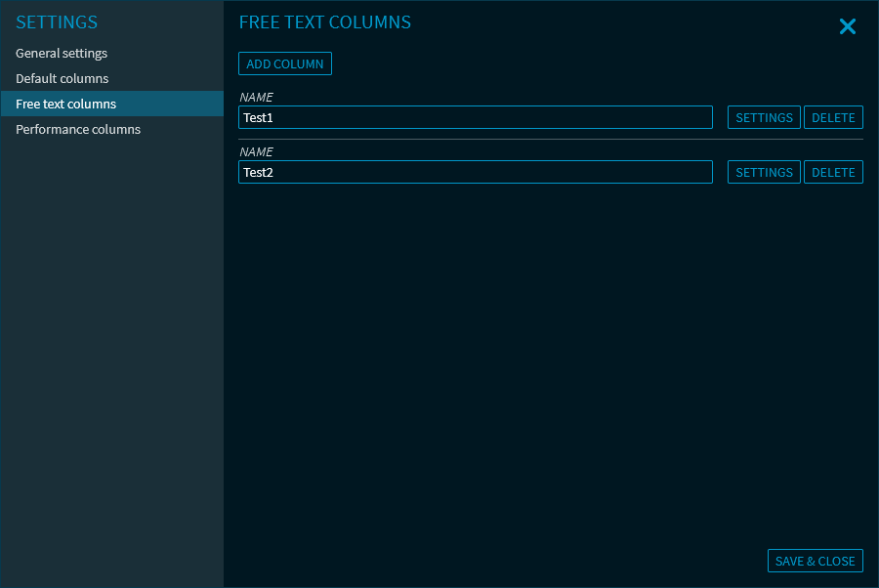Image resolution: width=879 pixels, height=588 pixels.
Task: Switch to Performance columns section
Action: 78,129
